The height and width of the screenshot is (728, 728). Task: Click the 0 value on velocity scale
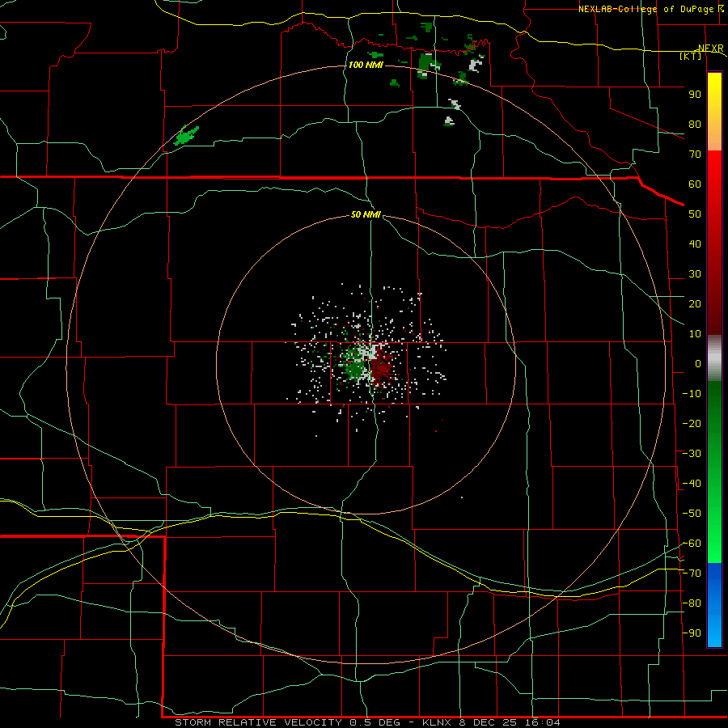pyautogui.click(x=698, y=363)
